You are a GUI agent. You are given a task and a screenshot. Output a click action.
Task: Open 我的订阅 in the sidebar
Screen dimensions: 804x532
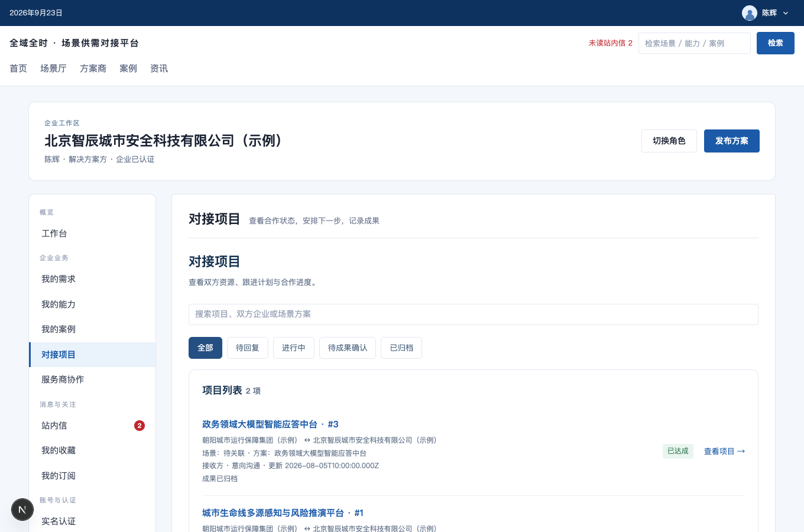tap(92, 476)
